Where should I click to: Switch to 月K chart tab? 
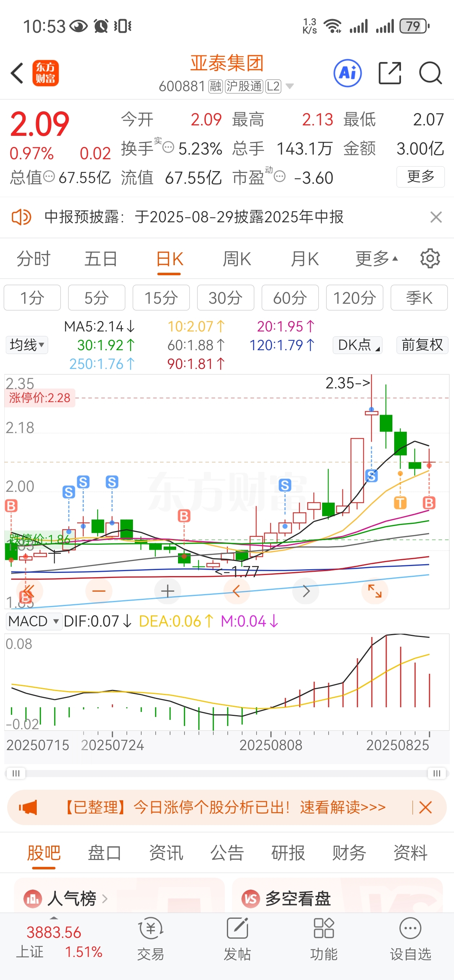tap(304, 259)
